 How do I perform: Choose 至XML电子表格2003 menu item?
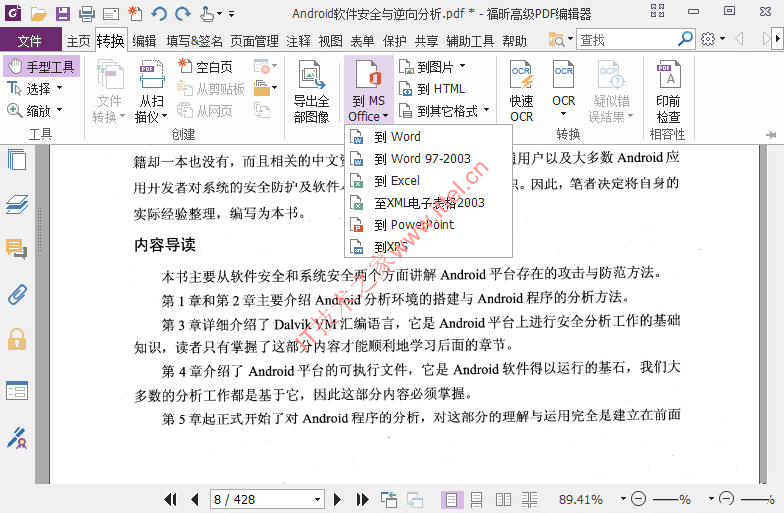(428, 202)
